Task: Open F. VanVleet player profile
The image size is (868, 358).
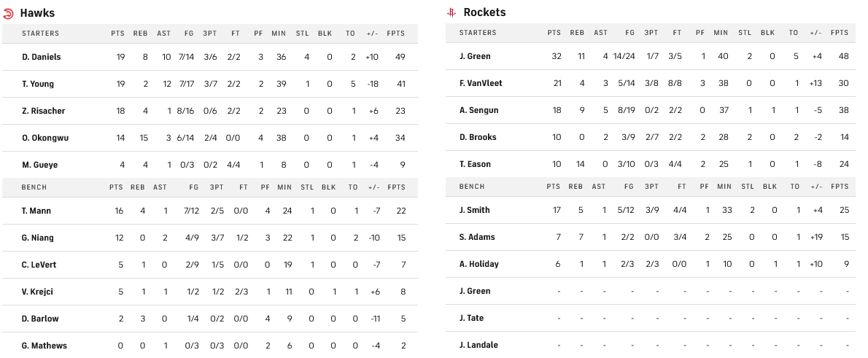Action: 481,83
